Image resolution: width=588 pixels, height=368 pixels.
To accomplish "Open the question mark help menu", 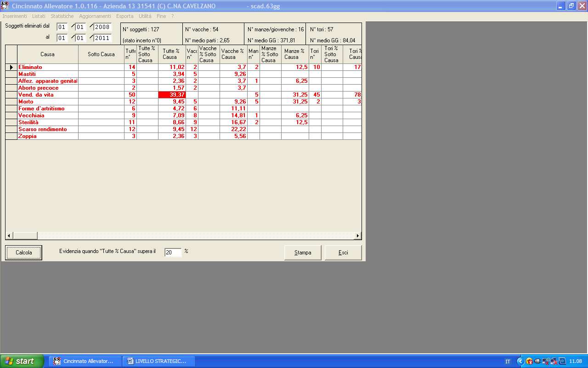I will click(x=172, y=16).
